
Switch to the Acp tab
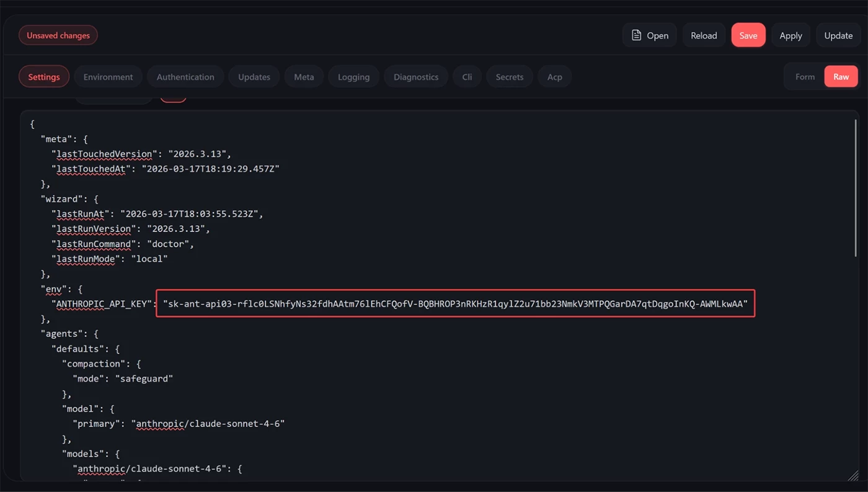click(x=555, y=77)
